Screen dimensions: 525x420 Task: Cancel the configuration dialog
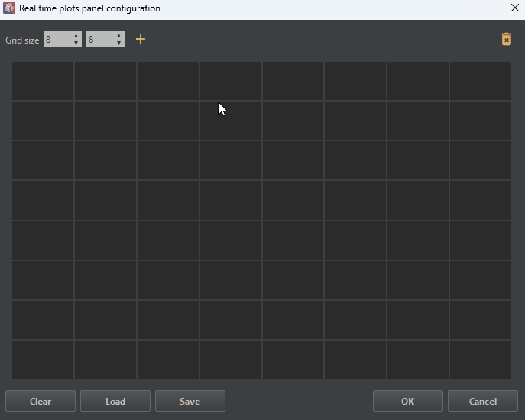pos(482,401)
